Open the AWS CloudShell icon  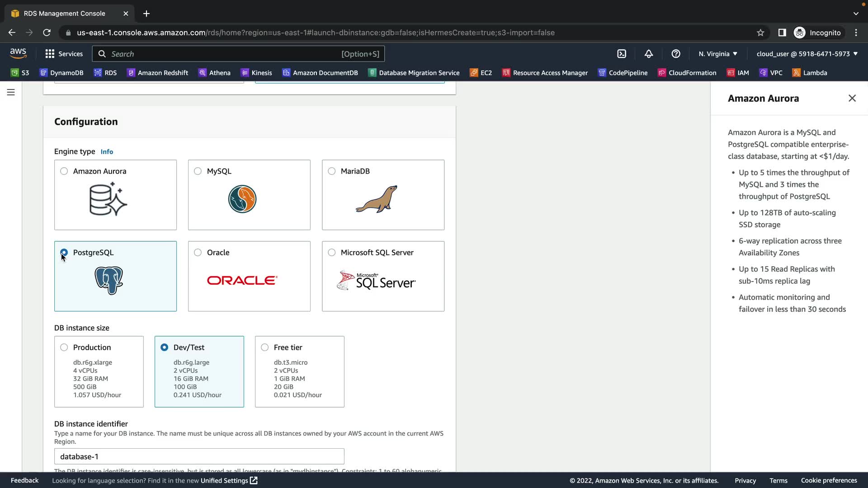622,54
